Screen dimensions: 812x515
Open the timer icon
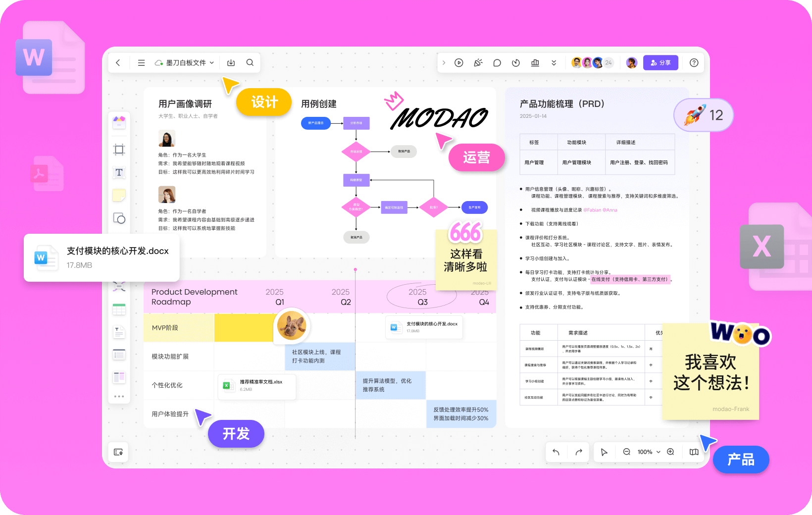coord(516,63)
